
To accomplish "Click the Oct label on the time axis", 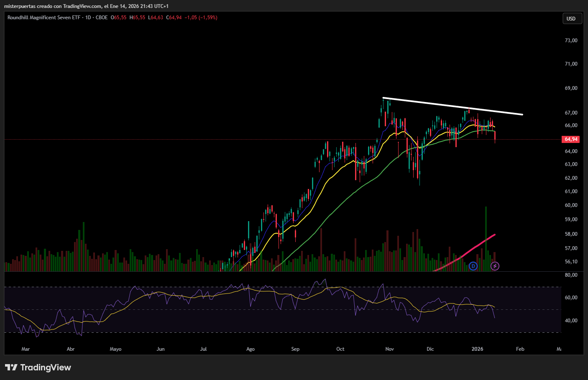I will click(340, 349).
